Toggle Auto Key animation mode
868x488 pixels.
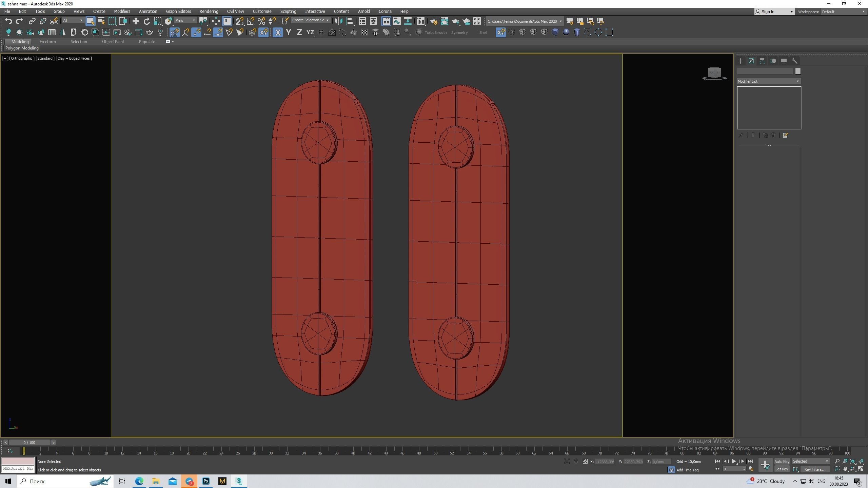[782, 462]
